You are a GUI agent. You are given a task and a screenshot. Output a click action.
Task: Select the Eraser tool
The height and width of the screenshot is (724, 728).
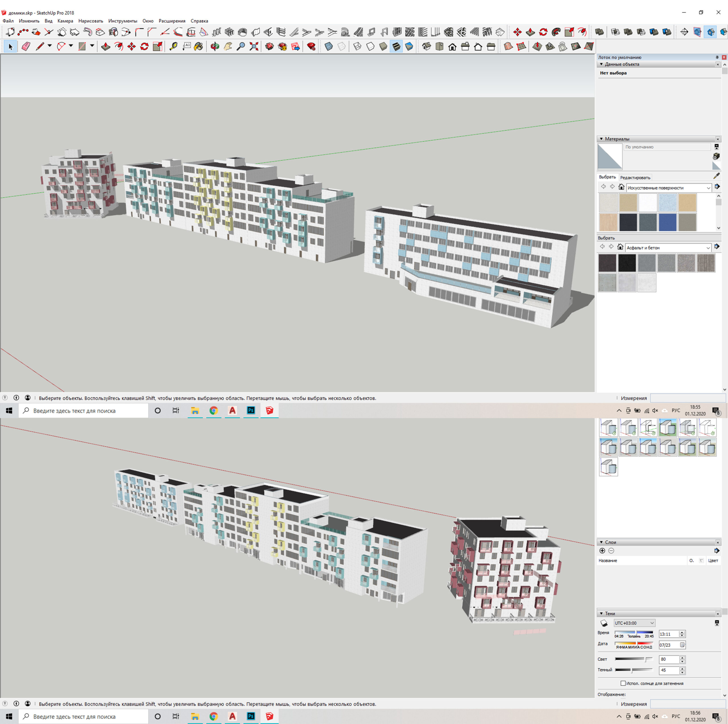pyautogui.click(x=26, y=46)
